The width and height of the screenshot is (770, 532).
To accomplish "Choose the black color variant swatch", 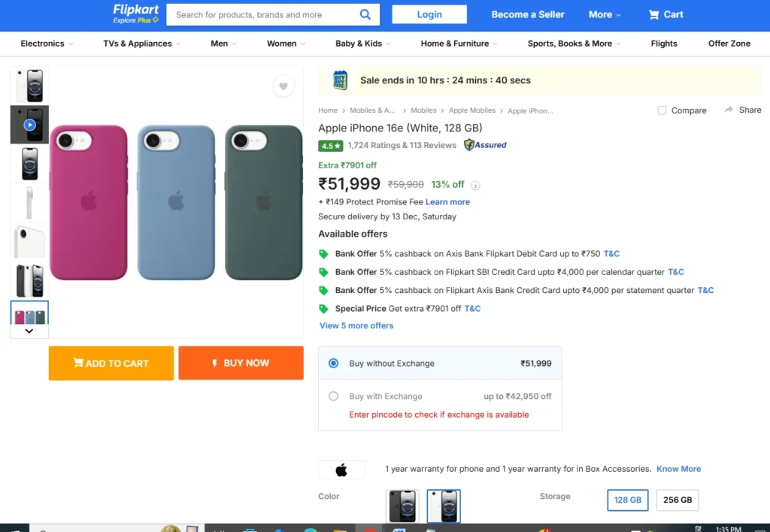I will click(x=402, y=506).
